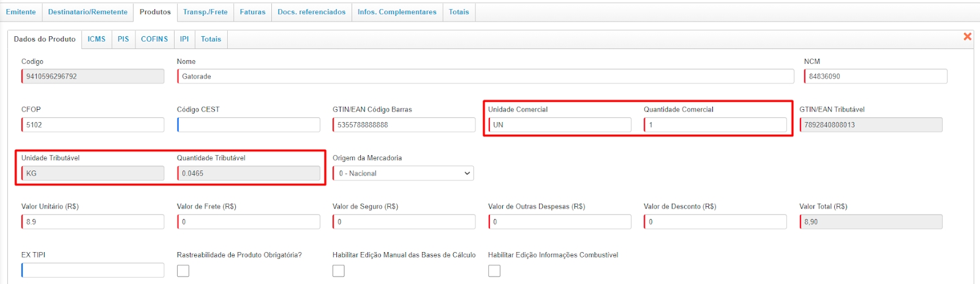This screenshot has width=980, height=284.
Task: Click the Origem da Mercadoria label
Action: [367, 158]
